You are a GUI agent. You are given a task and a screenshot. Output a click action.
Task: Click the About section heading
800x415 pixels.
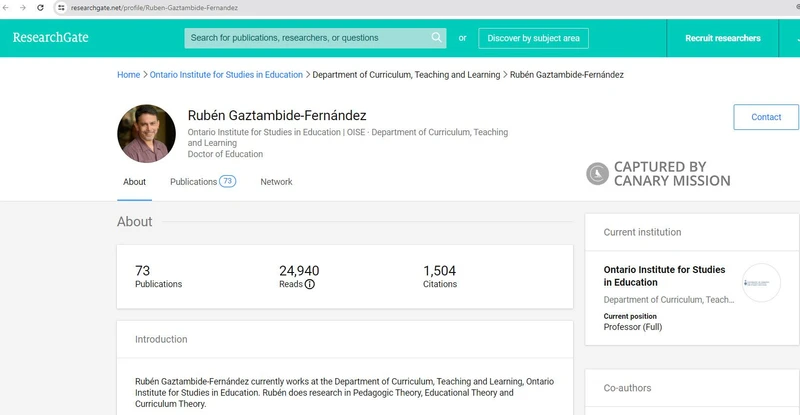(x=134, y=222)
